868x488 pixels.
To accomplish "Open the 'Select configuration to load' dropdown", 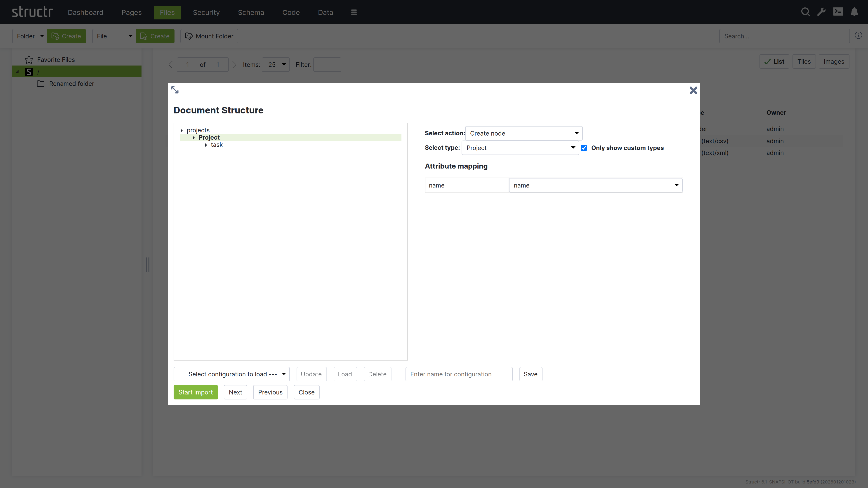I will 231,374.
